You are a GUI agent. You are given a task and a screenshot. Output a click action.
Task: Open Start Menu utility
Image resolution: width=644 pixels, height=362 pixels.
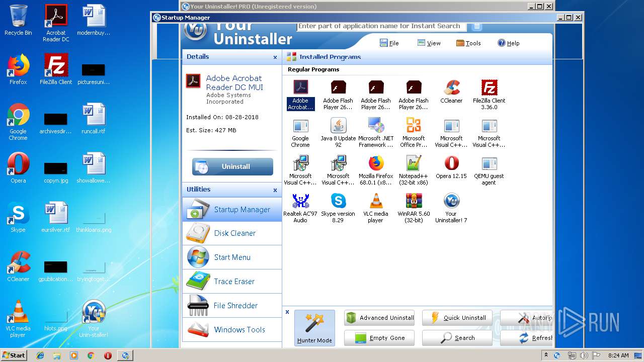232,257
